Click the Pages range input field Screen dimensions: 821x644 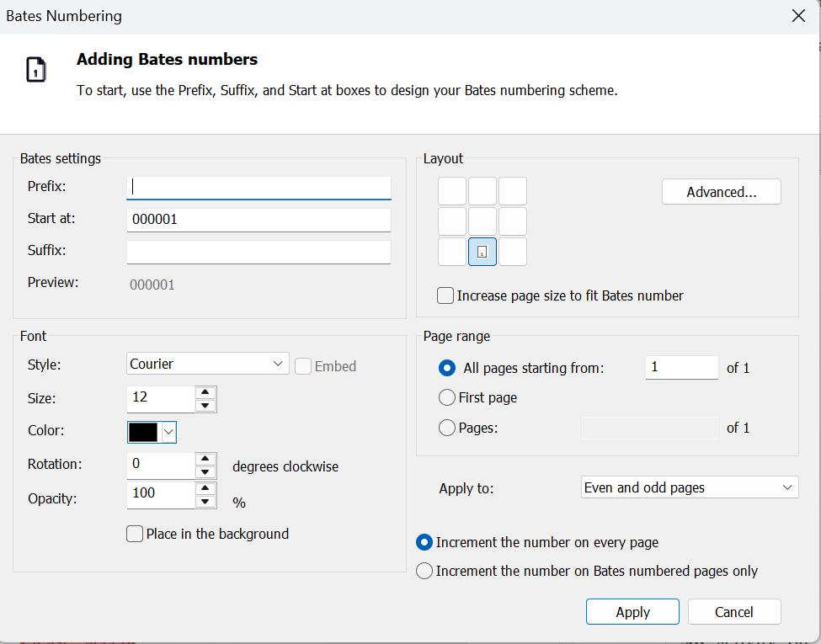(650, 428)
